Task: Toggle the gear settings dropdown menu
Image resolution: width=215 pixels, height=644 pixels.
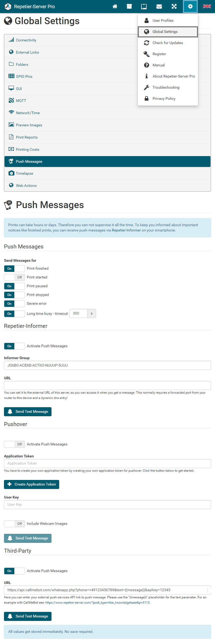Action: [190, 6]
